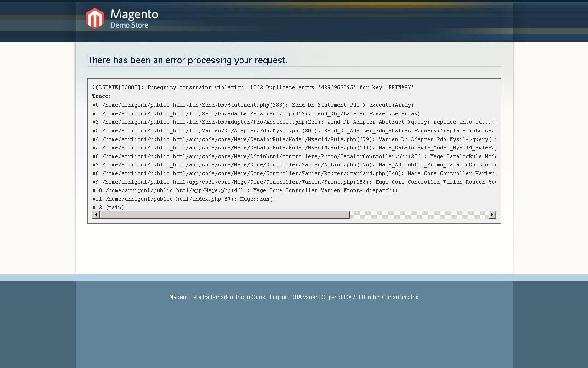The image size is (588, 368).
Task: Click the Magento Demo Store title text
Action: click(134, 18)
